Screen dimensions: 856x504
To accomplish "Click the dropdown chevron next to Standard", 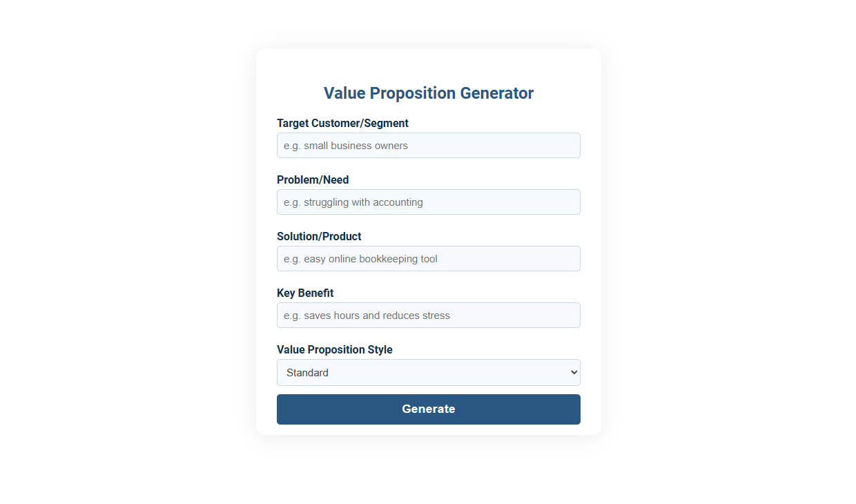I will [x=574, y=372].
